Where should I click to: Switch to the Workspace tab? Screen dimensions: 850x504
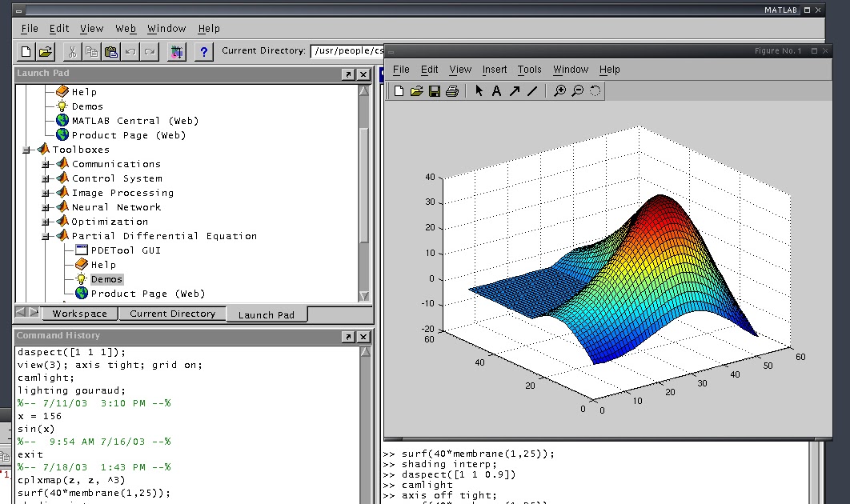point(79,314)
